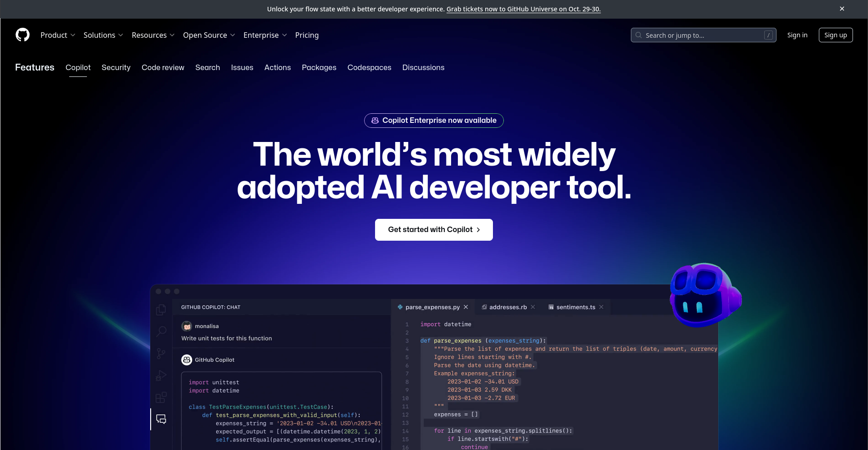Go to the Discussions features tab

pyautogui.click(x=423, y=67)
